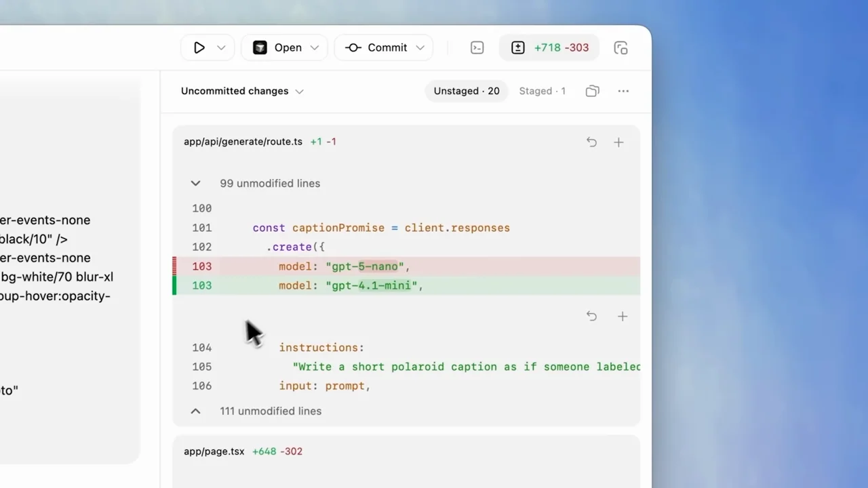Click line 106 input: prompt code
The height and width of the screenshot is (488, 868).
point(325,386)
